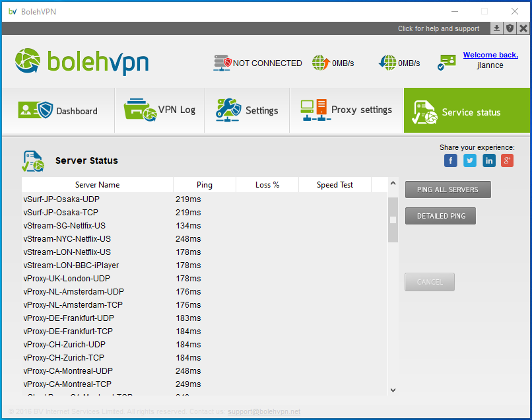Select the Service status tab
This screenshot has height=420, width=532.
coord(467,110)
